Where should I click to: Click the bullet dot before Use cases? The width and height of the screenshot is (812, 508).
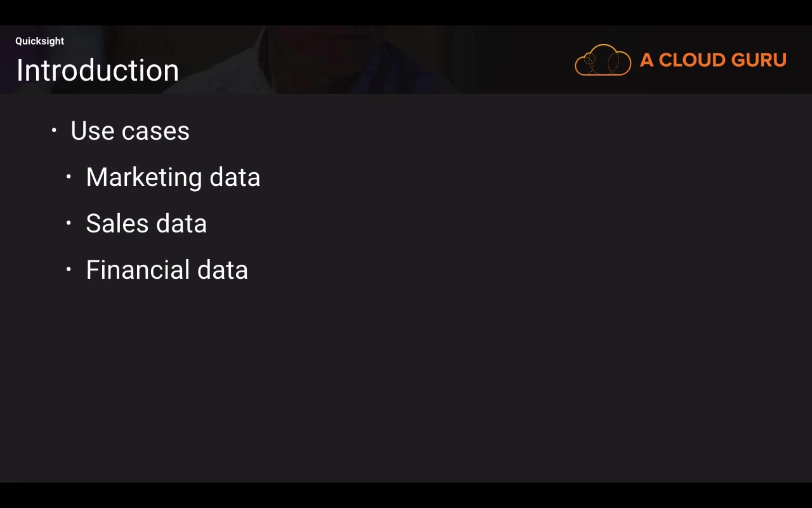pos(54,131)
